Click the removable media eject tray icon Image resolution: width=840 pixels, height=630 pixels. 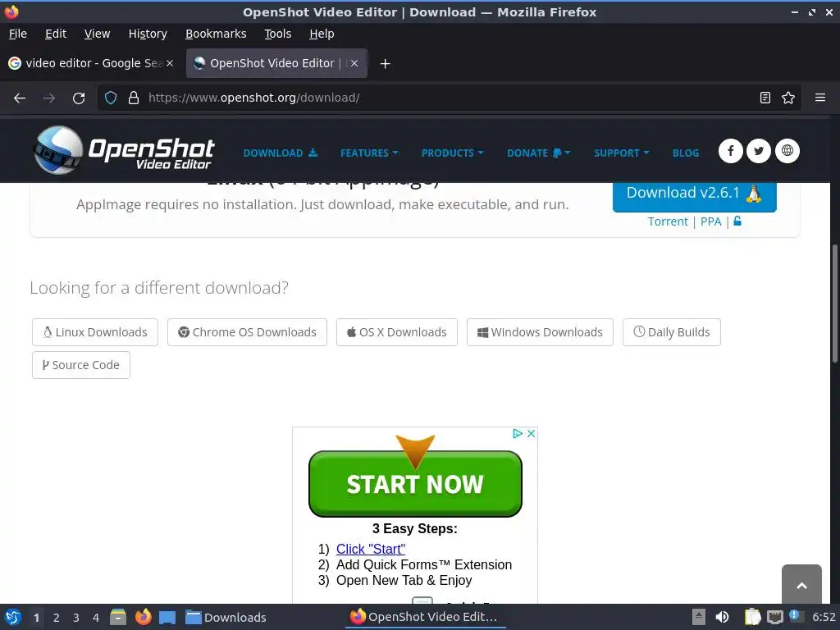(699, 617)
